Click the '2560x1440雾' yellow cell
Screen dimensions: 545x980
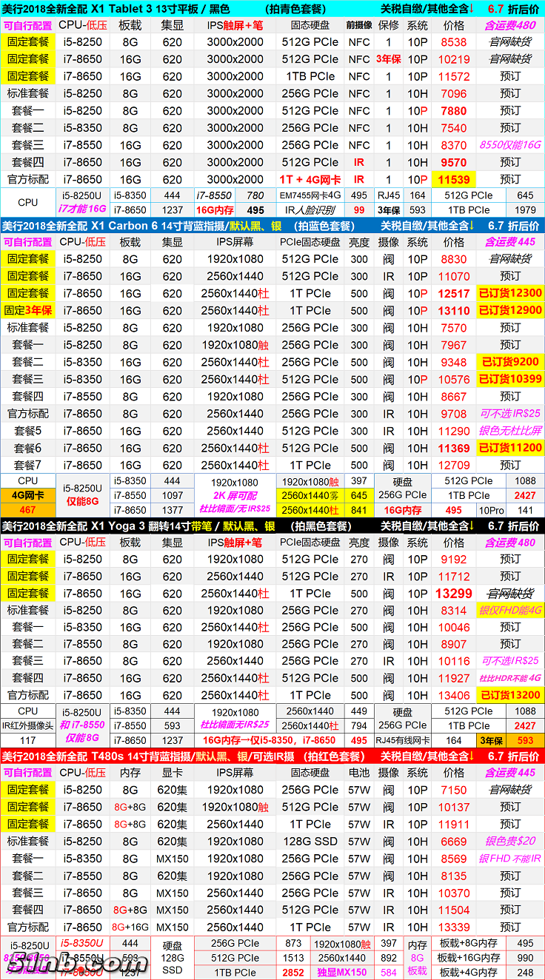click(310, 495)
